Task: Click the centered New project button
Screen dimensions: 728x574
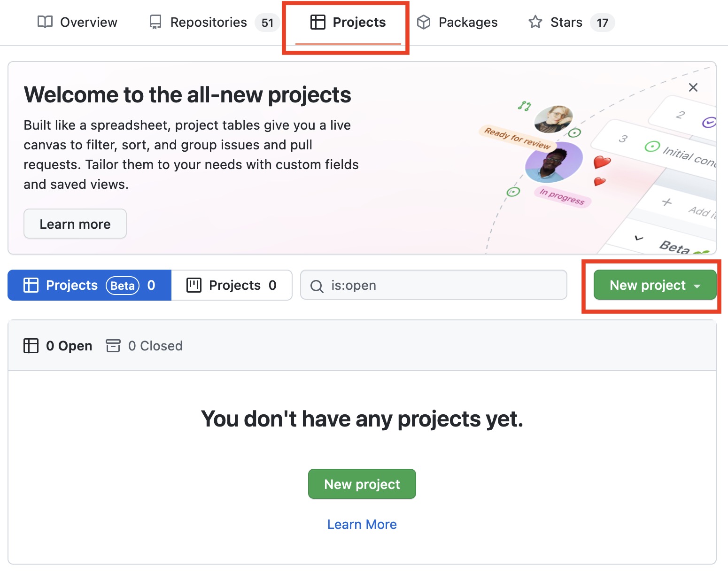Action: (362, 484)
